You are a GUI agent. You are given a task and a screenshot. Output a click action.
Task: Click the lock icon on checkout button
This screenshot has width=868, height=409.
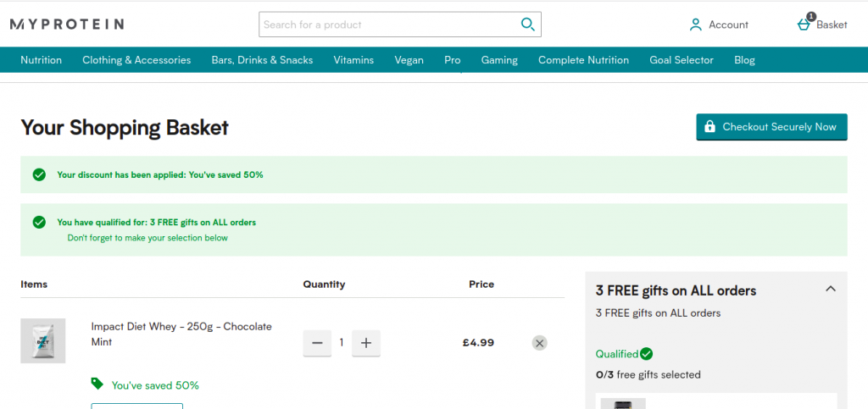[710, 126]
